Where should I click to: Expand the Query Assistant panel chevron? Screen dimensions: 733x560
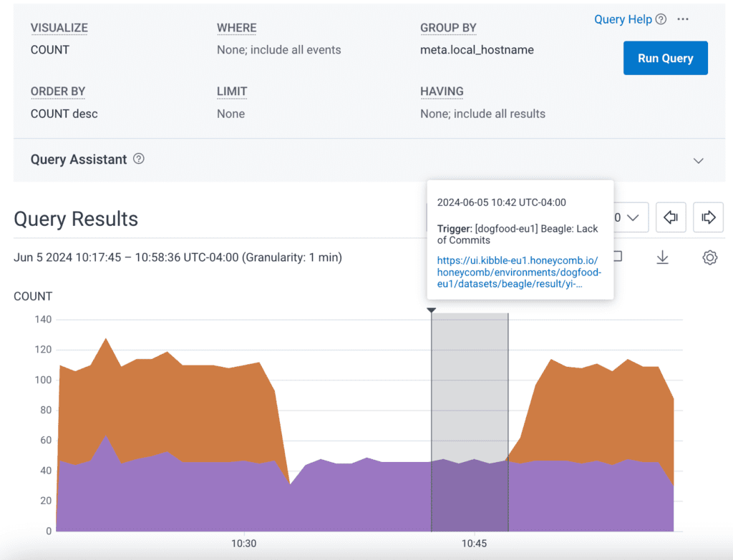[699, 160]
